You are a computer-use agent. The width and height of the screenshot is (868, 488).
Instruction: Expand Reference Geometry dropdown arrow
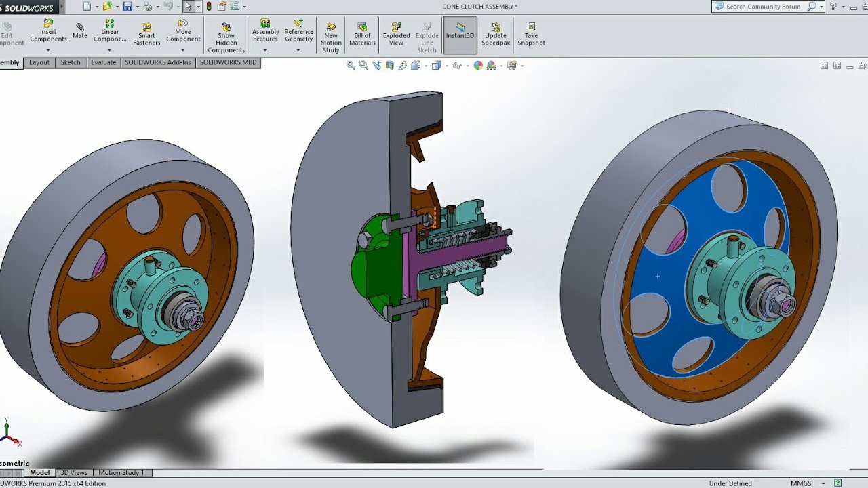[298, 49]
